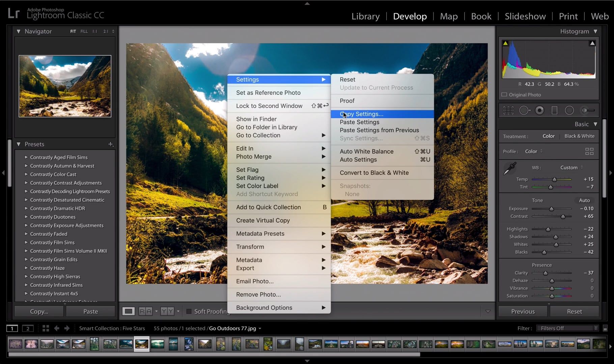This screenshot has height=364, width=614.
Task: Select the Red Eye Correction tool
Action: (x=539, y=110)
